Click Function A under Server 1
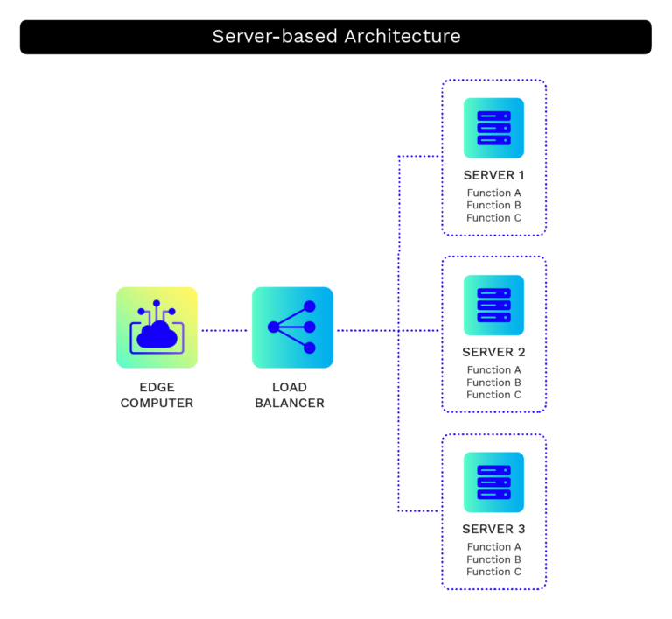 click(x=493, y=193)
